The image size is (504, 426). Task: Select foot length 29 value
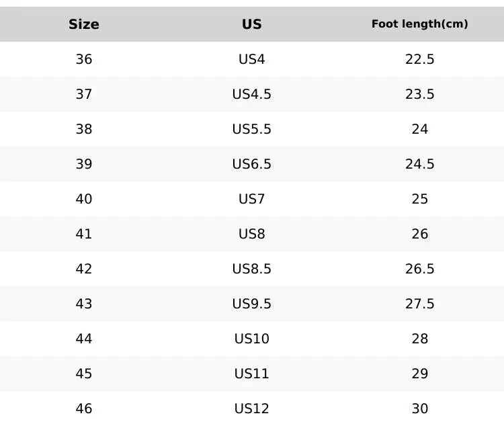point(420,374)
